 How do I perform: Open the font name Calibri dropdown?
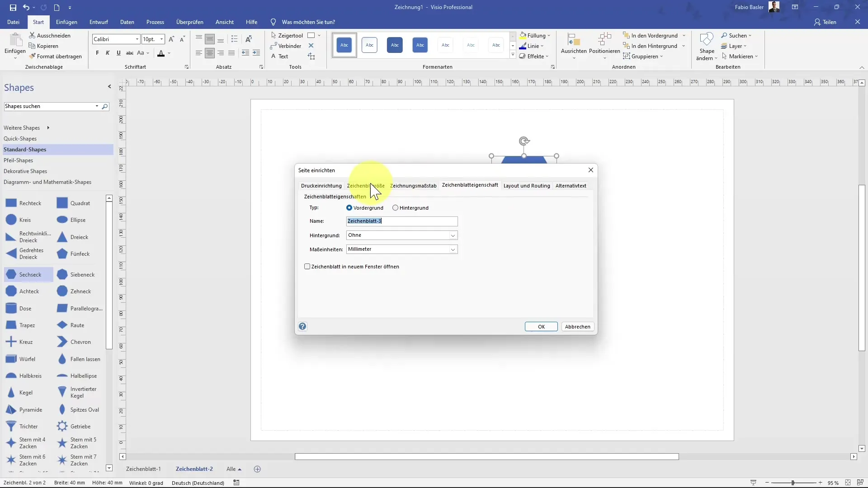pyautogui.click(x=137, y=39)
